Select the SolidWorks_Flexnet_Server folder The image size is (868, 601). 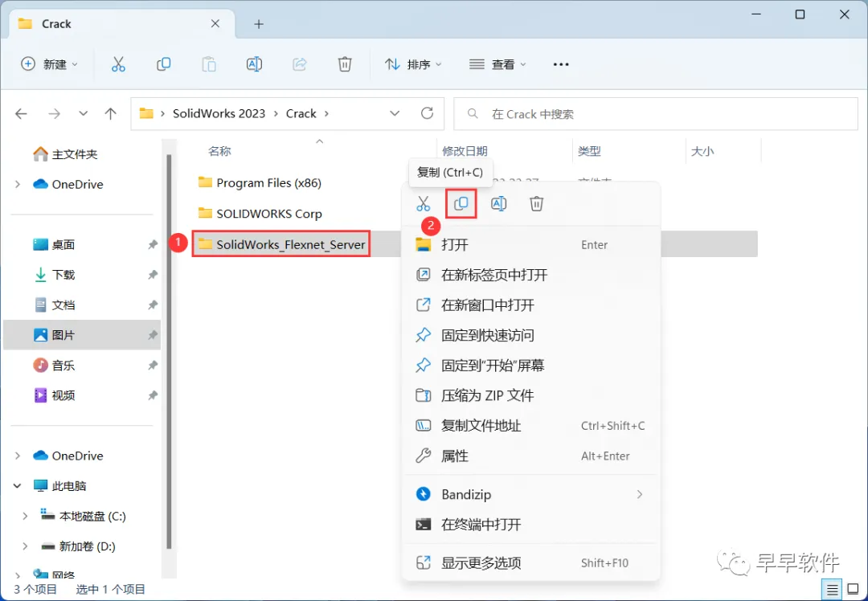(281, 244)
